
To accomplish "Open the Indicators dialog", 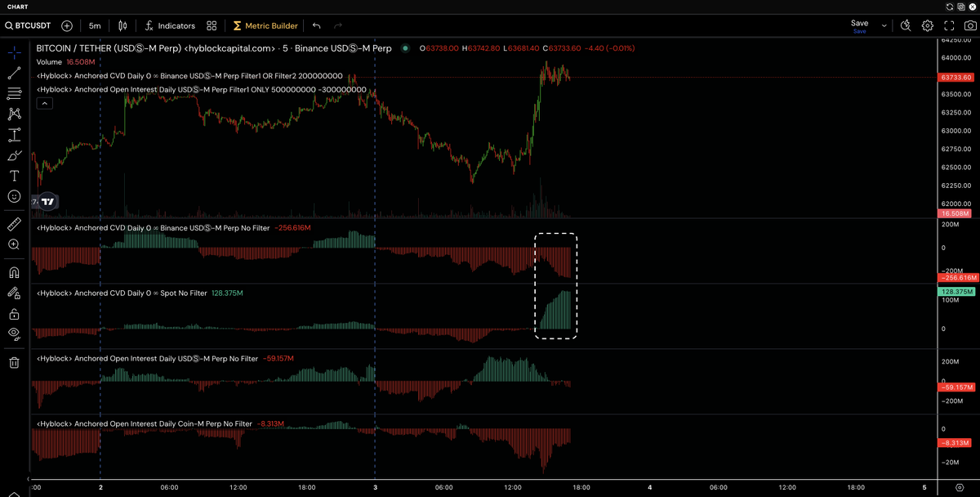I will pos(170,26).
